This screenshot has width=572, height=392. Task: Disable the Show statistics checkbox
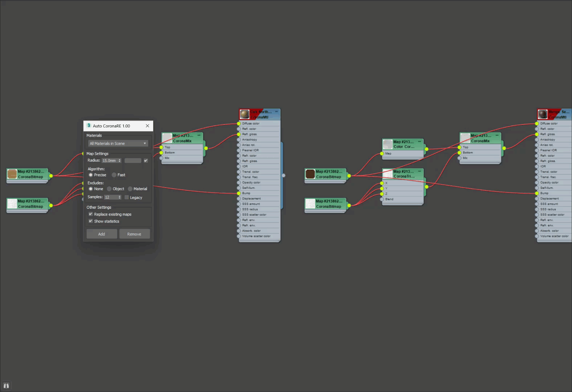[91, 221]
